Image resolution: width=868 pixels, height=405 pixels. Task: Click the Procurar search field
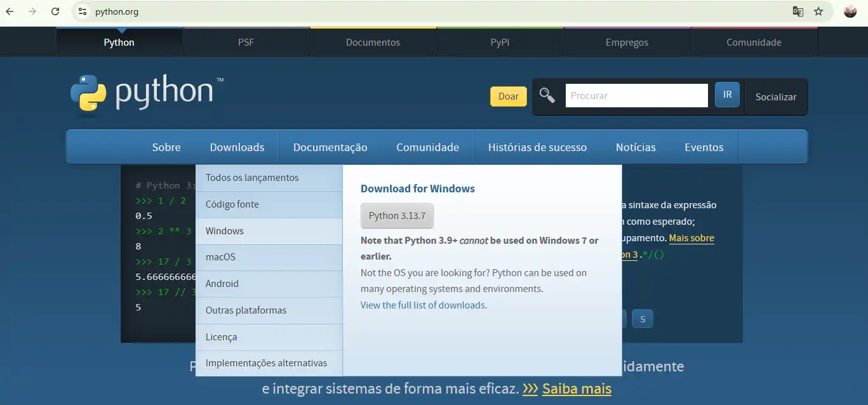pos(636,96)
